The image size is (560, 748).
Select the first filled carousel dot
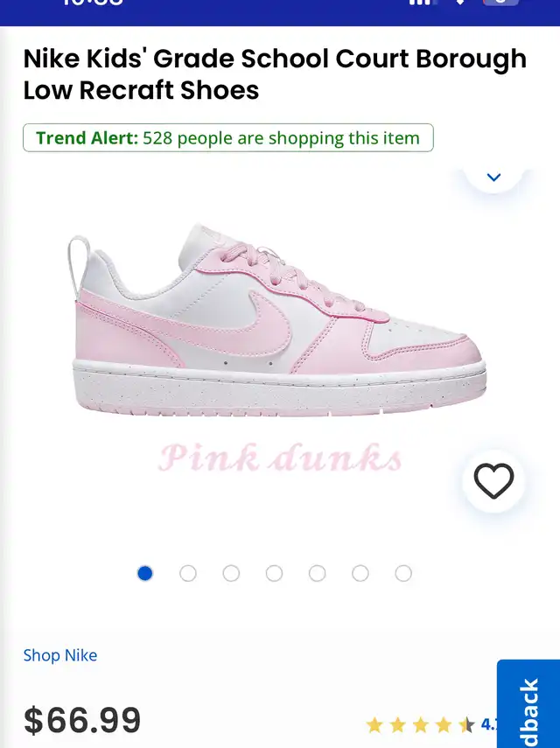[x=145, y=573]
